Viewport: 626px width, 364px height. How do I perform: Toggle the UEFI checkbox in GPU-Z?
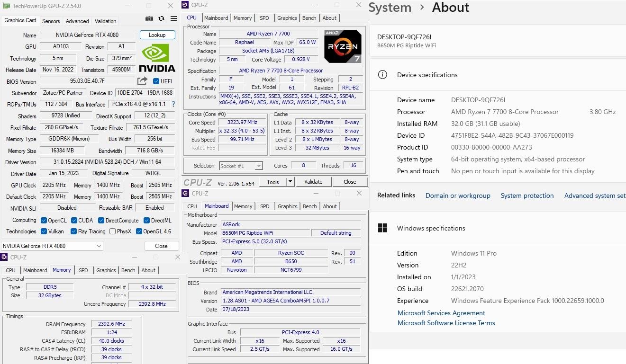coord(156,81)
